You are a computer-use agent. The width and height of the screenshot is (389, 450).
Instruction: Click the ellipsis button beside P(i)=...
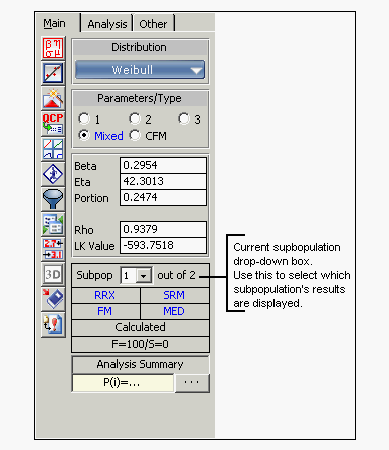[x=192, y=383]
